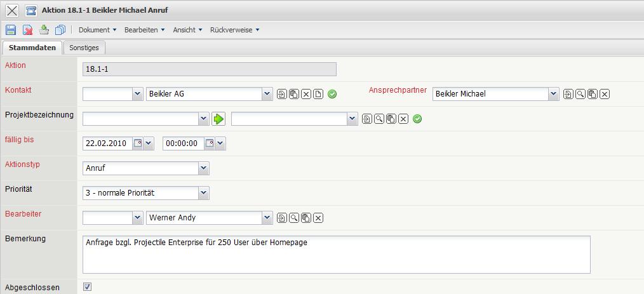The width and height of the screenshot is (644, 294).
Task: Open the Projektbezeichnung record with arrow icon
Action: point(367,119)
